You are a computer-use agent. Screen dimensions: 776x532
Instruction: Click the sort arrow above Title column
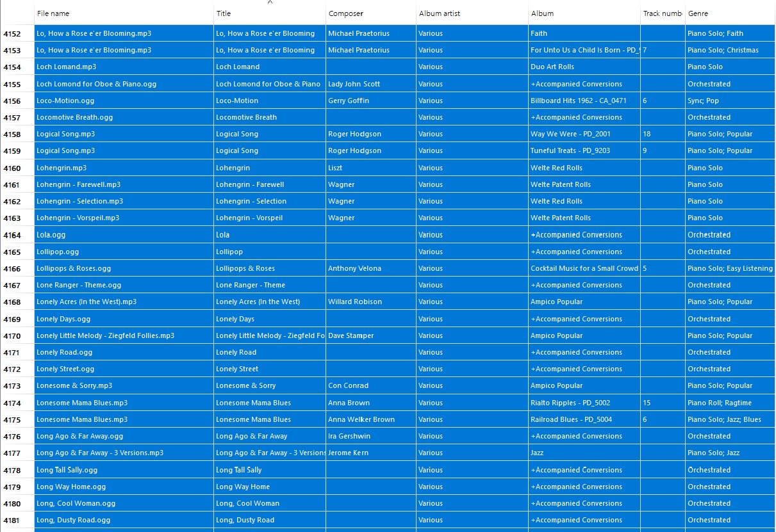pyautogui.click(x=270, y=3)
